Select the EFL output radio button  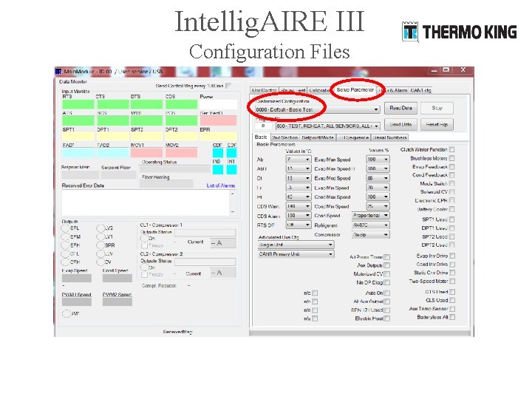65,228
